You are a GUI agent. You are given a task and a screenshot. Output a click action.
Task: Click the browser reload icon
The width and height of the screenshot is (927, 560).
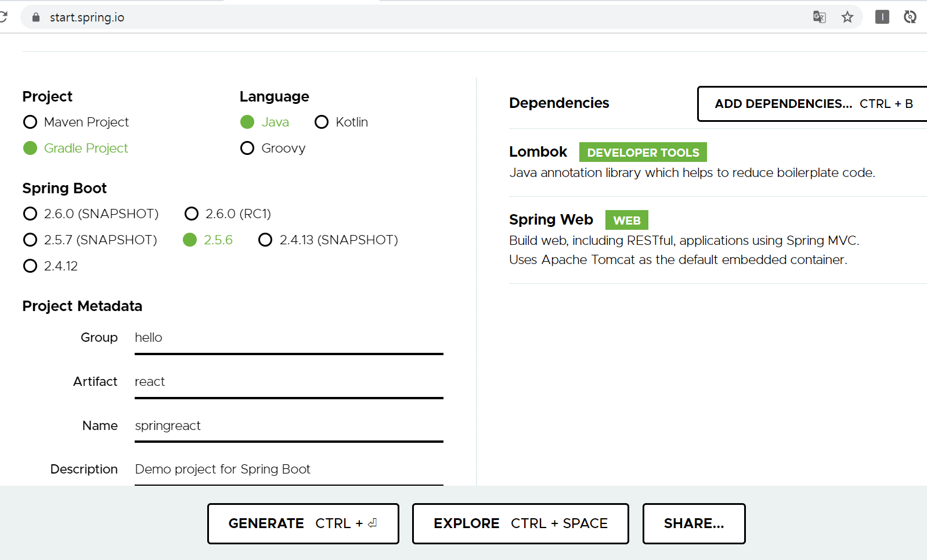[3, 17]
